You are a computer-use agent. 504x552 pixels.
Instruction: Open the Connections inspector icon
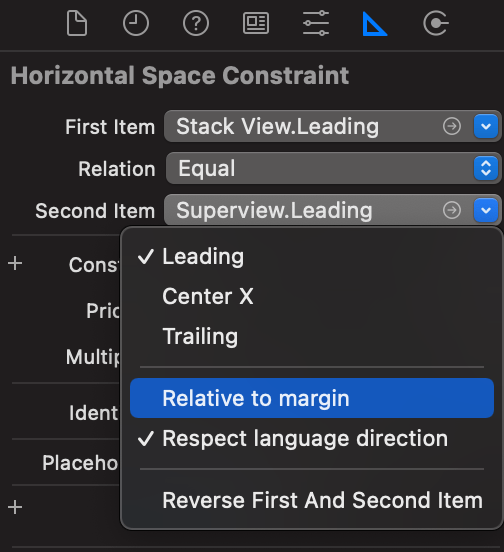(436, 24)
